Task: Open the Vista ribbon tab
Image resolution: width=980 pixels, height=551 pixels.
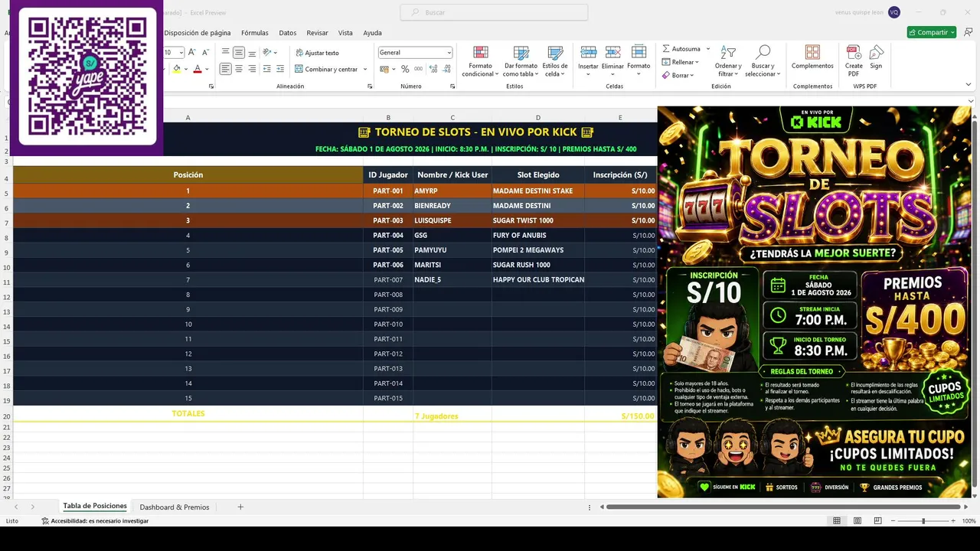Action: [345, 33]
